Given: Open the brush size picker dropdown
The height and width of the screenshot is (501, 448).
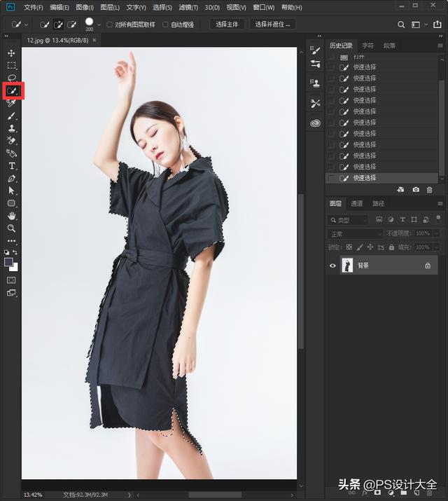Looking at the screenshot, I should (99, 25).
